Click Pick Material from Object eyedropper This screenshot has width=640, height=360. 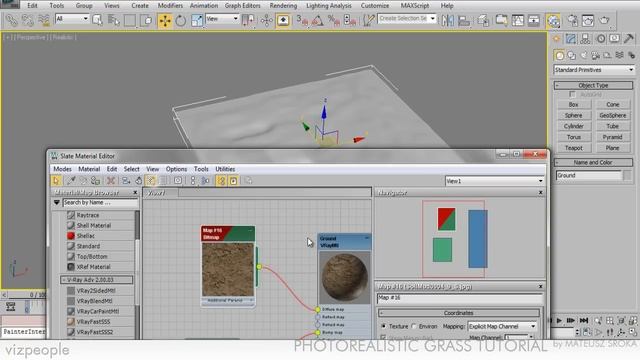click(x=71, y=180)
